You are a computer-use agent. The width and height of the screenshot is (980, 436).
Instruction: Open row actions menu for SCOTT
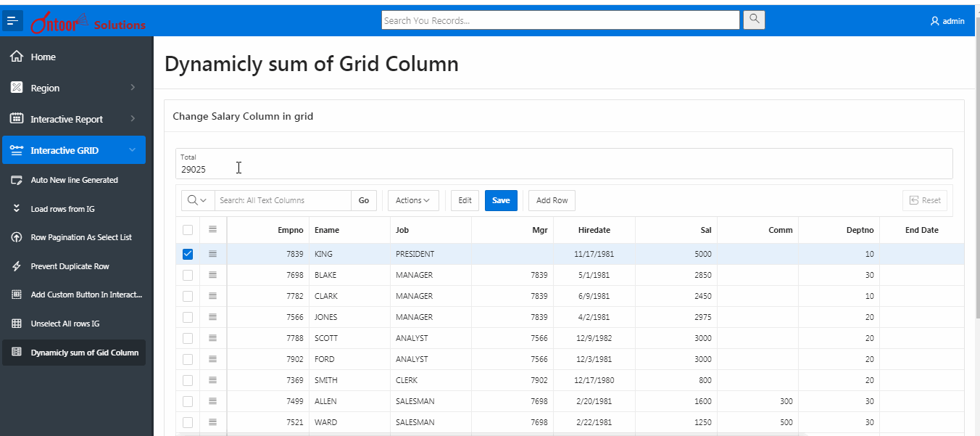212,338
